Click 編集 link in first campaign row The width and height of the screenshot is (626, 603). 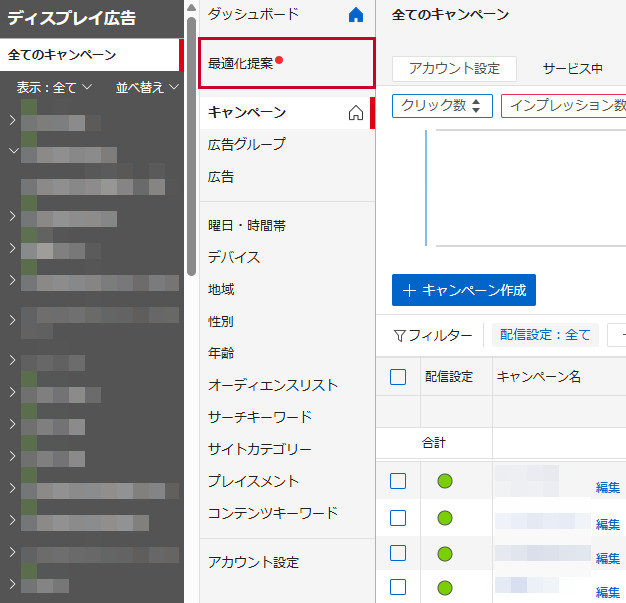(x=608, y=487)
